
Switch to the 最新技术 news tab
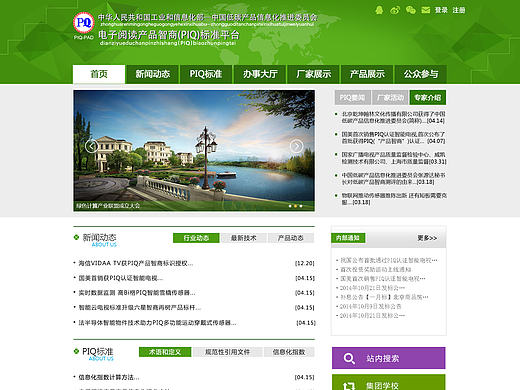[244, 238]
